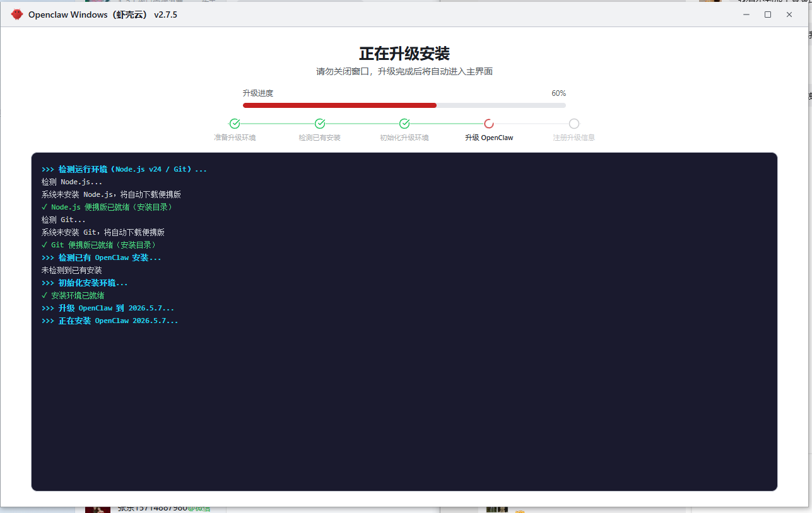Click the 升级 OpenClaw step label
The width and height of the screenshot is (812, 513).
[489, 138]
